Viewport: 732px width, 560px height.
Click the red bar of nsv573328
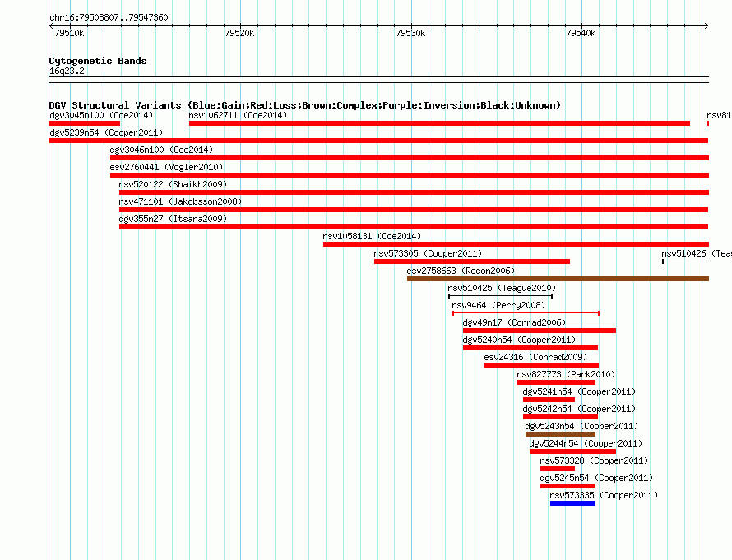click(x=558, y=469)
